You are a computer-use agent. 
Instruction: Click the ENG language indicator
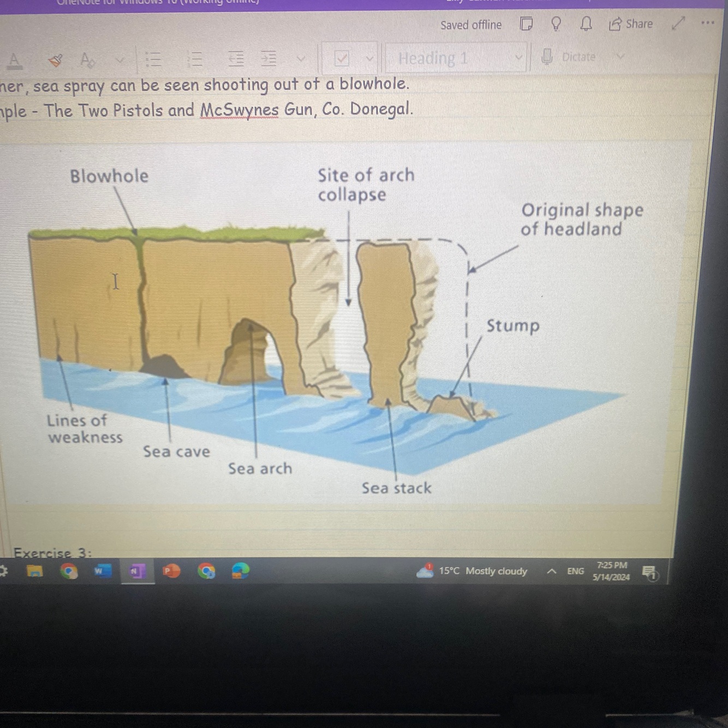(575, 571)
